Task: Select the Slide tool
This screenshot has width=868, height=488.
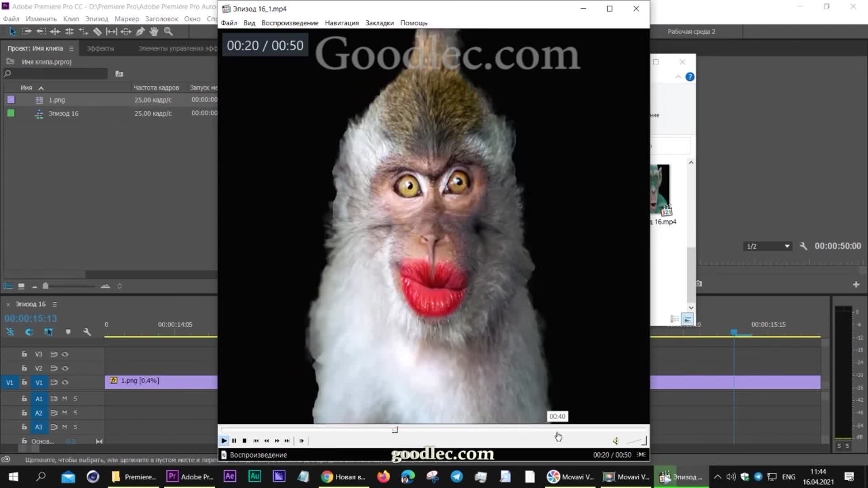Action: coord(126,31)
